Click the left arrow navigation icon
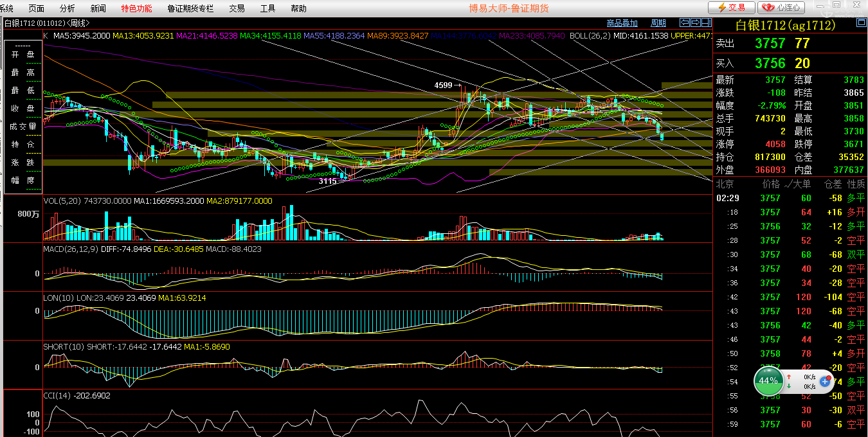Viewport: 868px width, 437px height. pyautogui.click(x=686, y=22)
